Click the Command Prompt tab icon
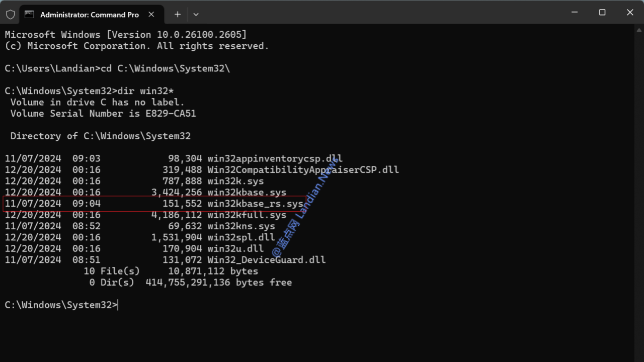The image size is (644, 362). click(x=30, y=15)
